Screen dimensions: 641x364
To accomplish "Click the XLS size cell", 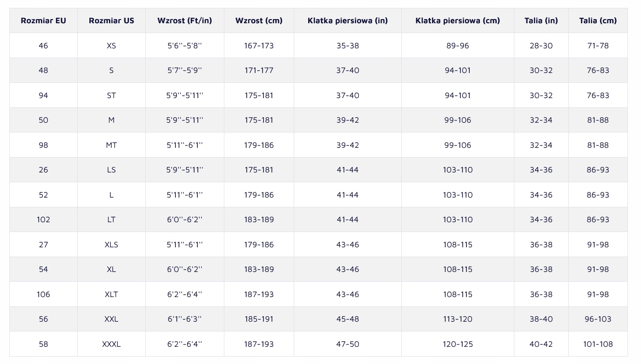I will (111, 245).
